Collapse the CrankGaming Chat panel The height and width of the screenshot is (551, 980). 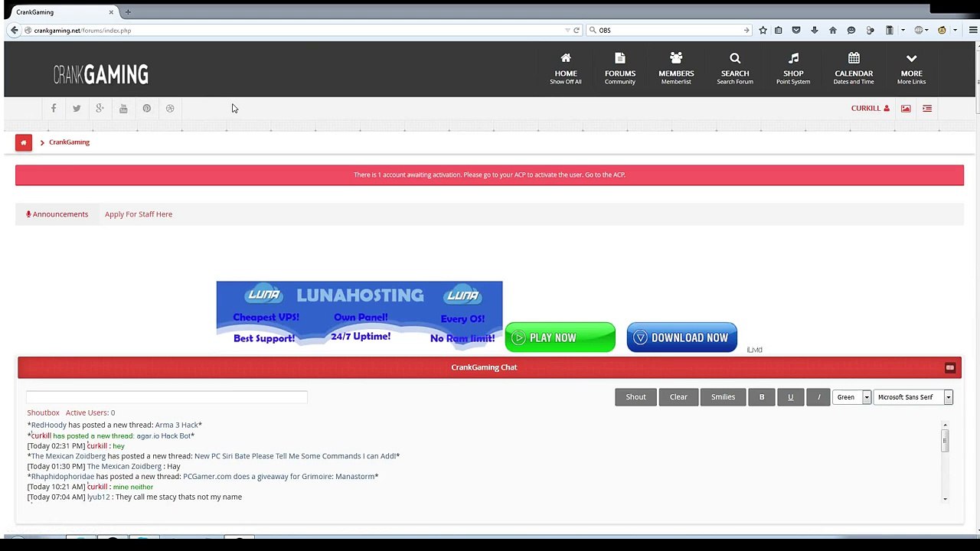coord(950,368)
